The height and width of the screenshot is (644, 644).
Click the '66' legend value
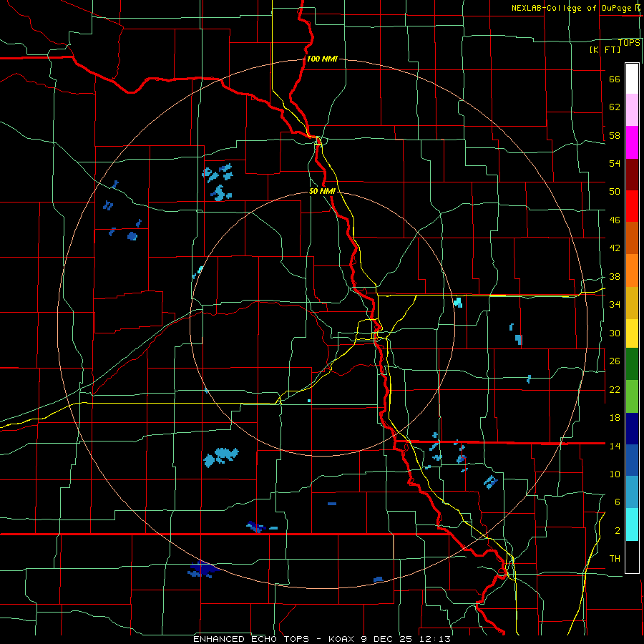point(615,79)
